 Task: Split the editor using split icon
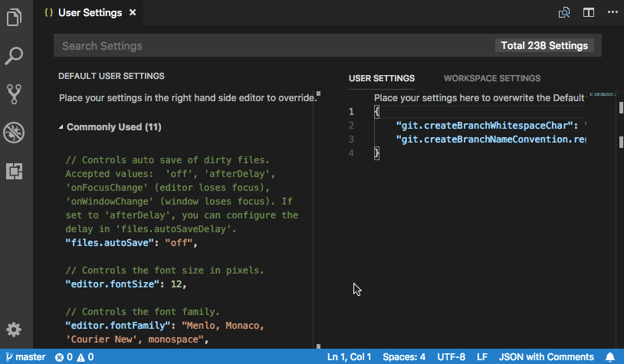click(x=588, y=12)
